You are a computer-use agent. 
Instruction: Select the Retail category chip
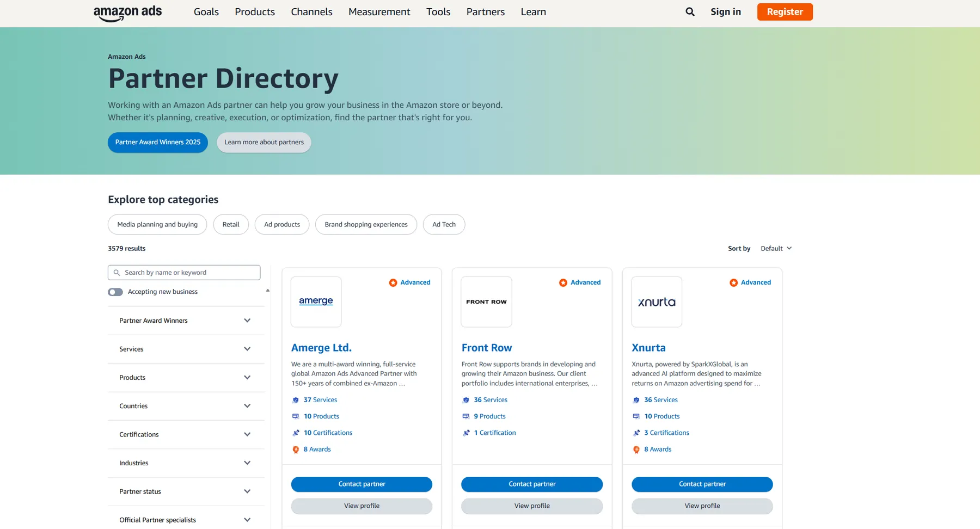(231, 225)
